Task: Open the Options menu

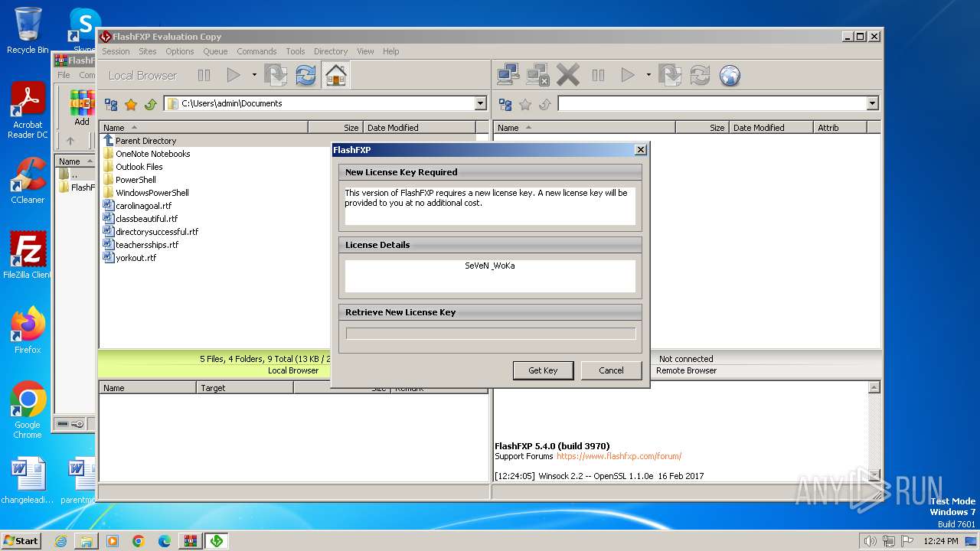Action: coord(180,51)
